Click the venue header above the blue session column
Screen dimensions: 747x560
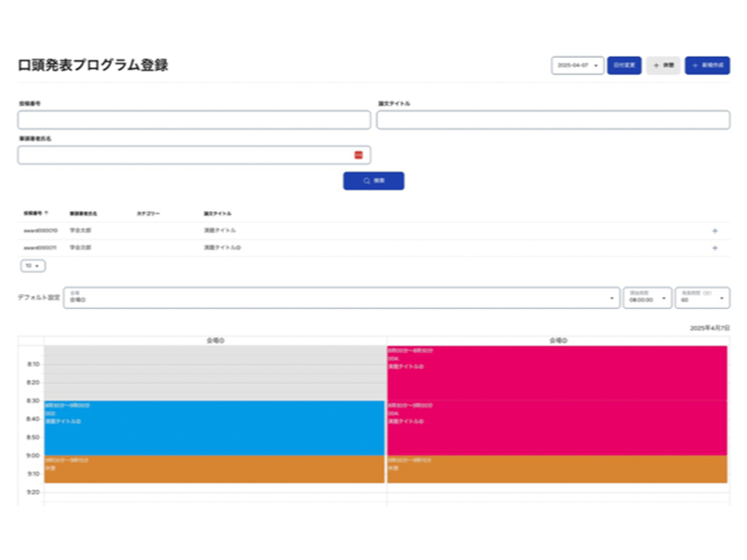[216, 341]
